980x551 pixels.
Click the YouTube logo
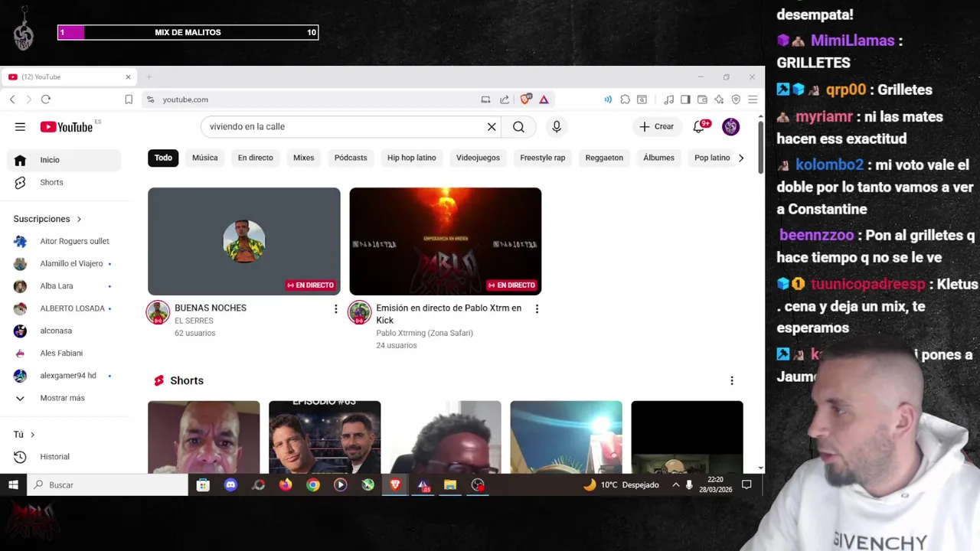click(66, 127)
